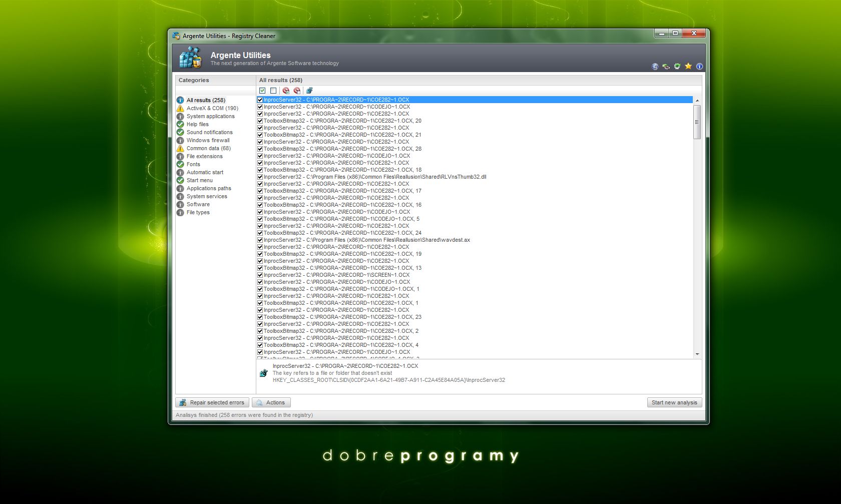Select the File types category
The image size is (841, 504).
(198, 212)
